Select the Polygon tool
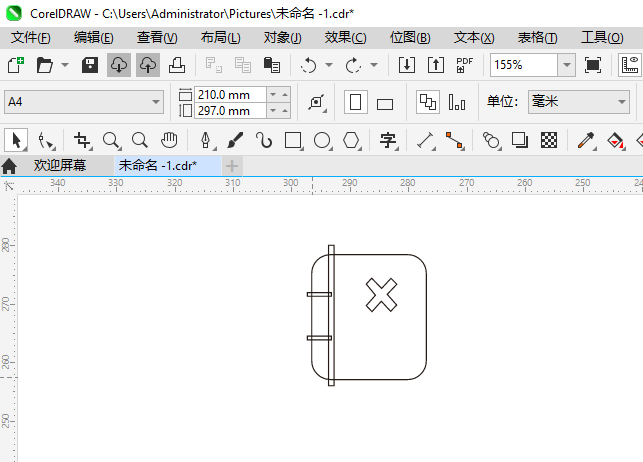 pos(351,140)
